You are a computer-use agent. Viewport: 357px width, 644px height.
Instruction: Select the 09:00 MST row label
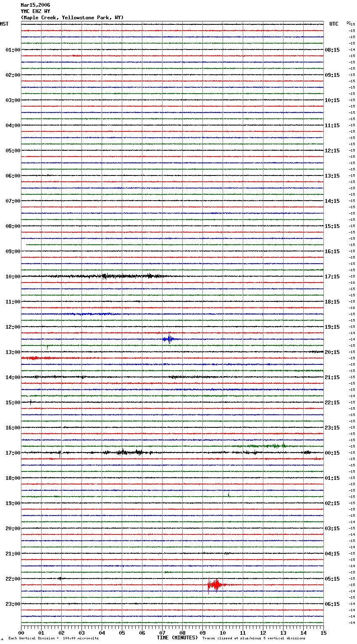13,251
